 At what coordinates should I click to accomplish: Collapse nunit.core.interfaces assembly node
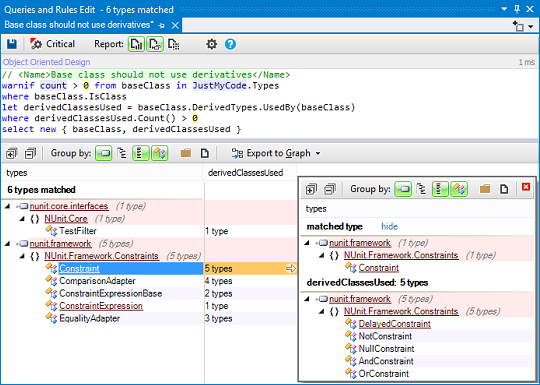coord(8,206)
